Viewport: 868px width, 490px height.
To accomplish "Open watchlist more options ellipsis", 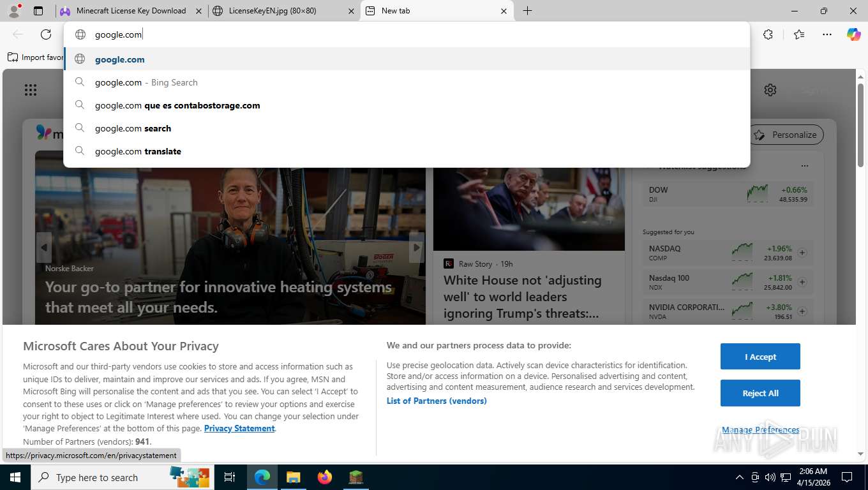I will (805, 166).
